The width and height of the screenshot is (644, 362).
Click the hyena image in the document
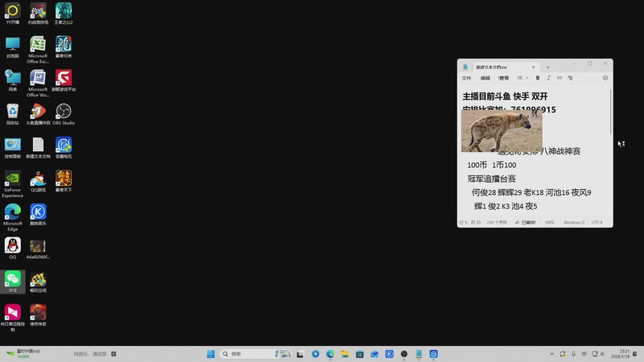click(501, 131)
